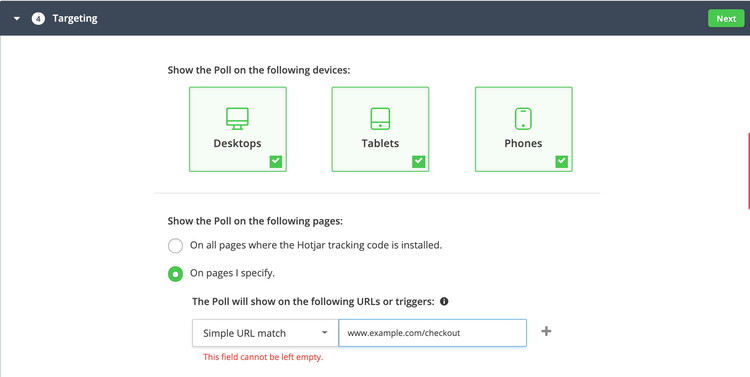Click 'Show the Poll on the following pages' heading
The height and width of the screenshot is (377, 750).
click(x=255, y=221)
